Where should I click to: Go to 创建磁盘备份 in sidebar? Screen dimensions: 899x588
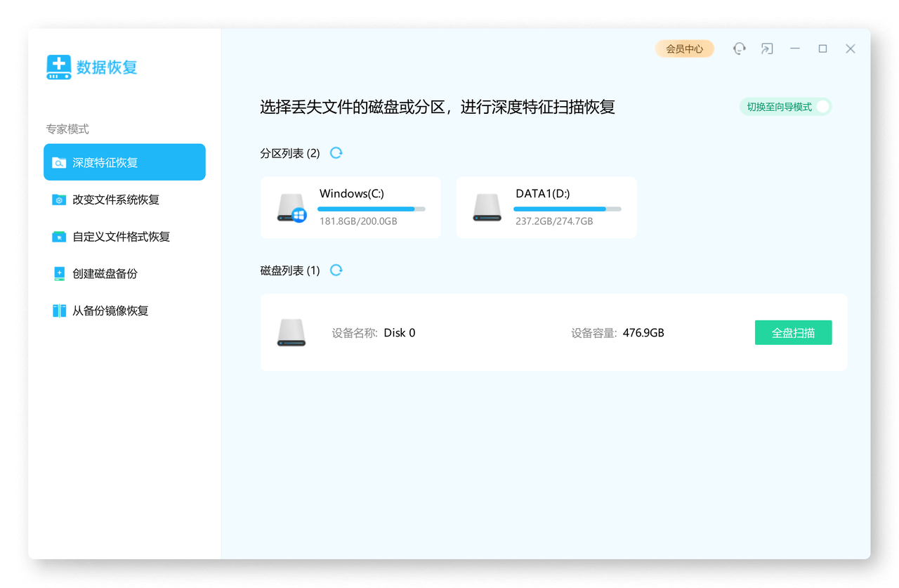pos(105,274)
